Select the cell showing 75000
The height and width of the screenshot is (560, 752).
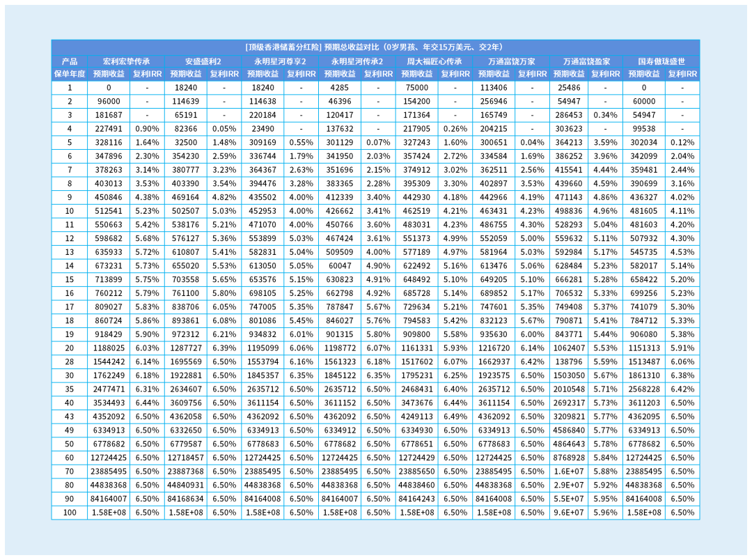(417, 88)
